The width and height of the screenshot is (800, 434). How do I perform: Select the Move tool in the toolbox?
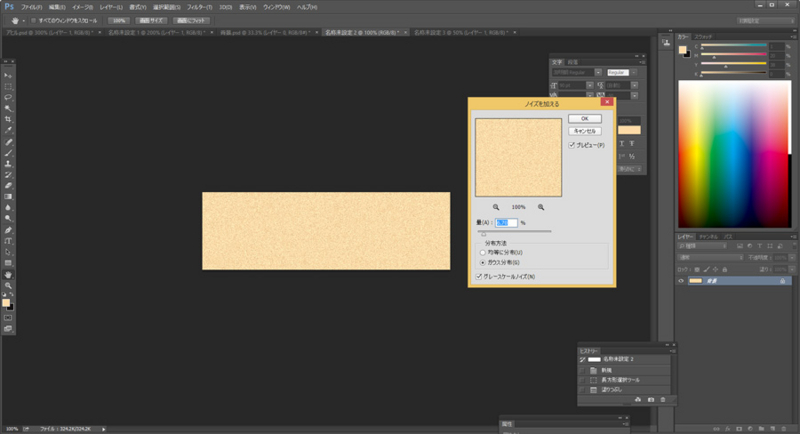tap(8, 75)
